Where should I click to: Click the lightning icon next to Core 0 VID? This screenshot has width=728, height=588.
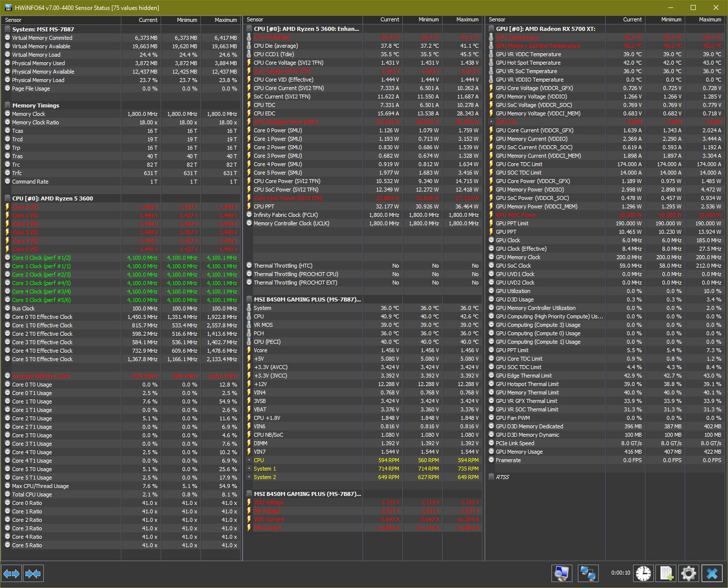pyautogui.click(x=7, y=207)
